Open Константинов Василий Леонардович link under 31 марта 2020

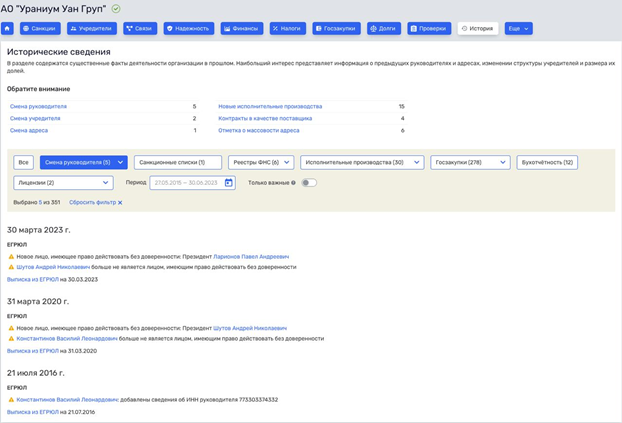[67, 338]
